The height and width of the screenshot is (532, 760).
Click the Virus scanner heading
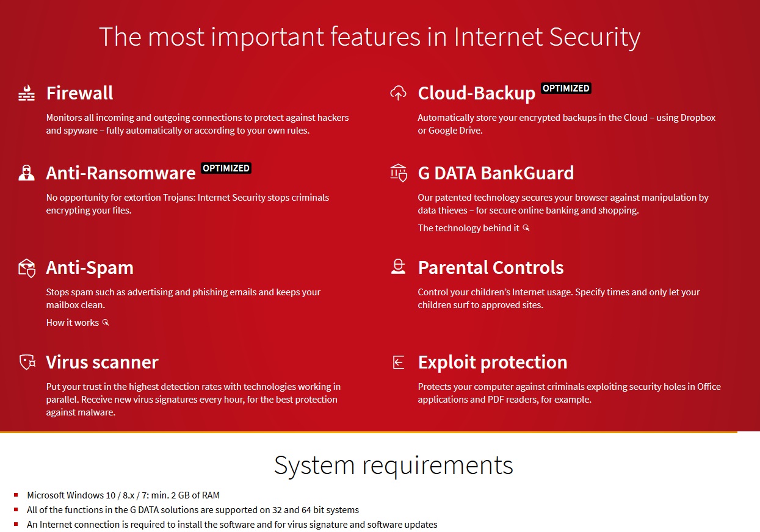[x=103, y=362]
